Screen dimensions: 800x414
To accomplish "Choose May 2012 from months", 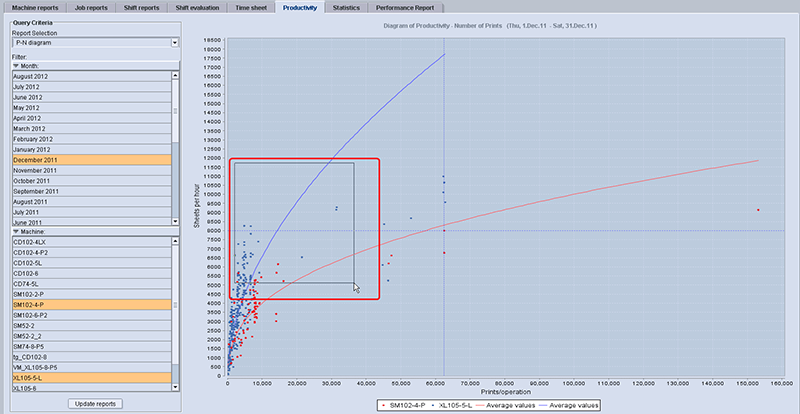I will (92, 108).
